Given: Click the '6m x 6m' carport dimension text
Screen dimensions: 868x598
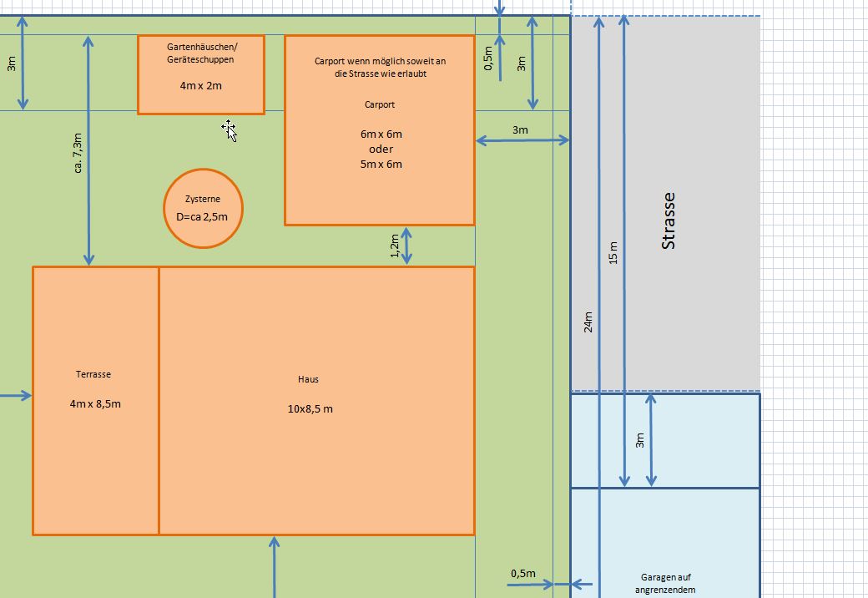Looking at the screenshot, I should [x=381, y=134].
